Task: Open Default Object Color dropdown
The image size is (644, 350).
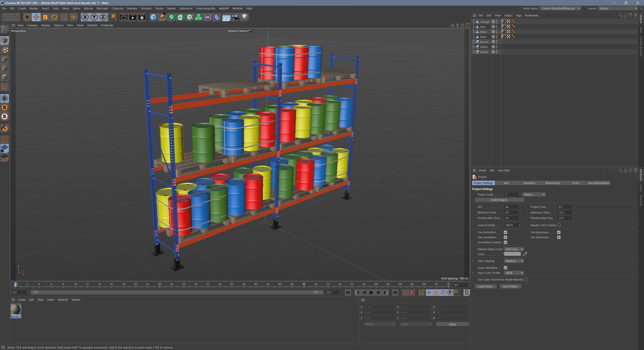Action: pos(514,249)
